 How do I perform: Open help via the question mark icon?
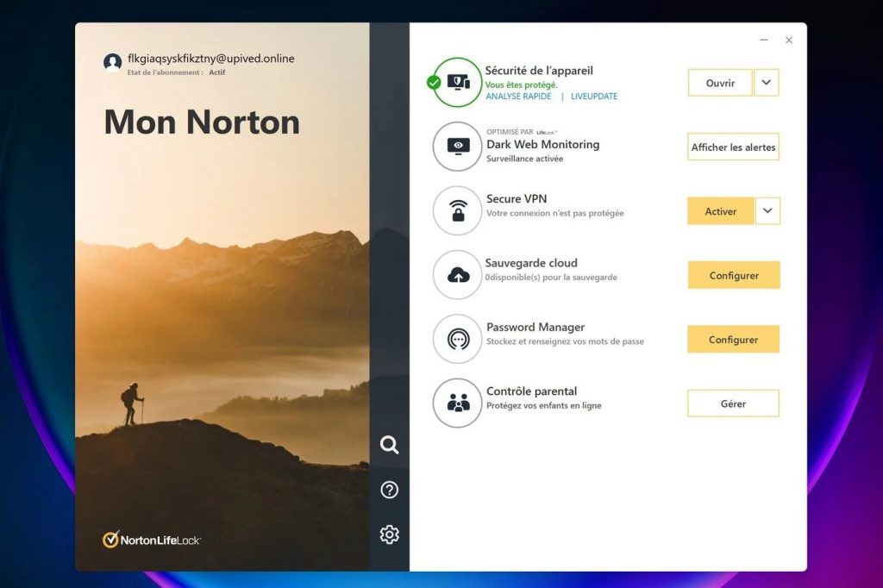pyautogui.click(x=390, y=490)
